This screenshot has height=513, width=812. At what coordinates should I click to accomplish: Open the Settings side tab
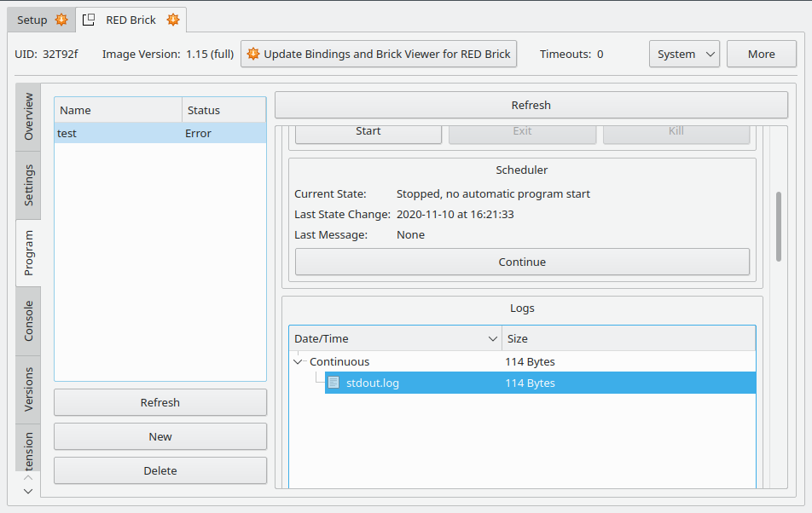pyautogui.click(x=28, y=185)
